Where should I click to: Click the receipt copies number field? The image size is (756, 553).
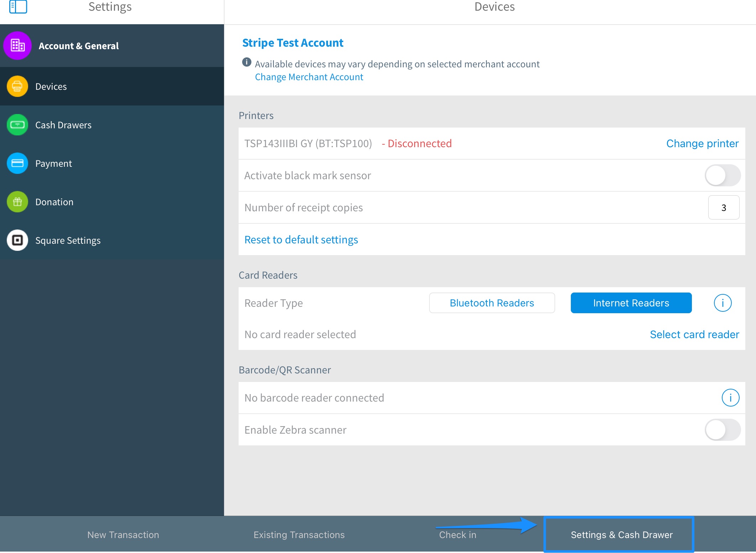(x=724, y=207)
